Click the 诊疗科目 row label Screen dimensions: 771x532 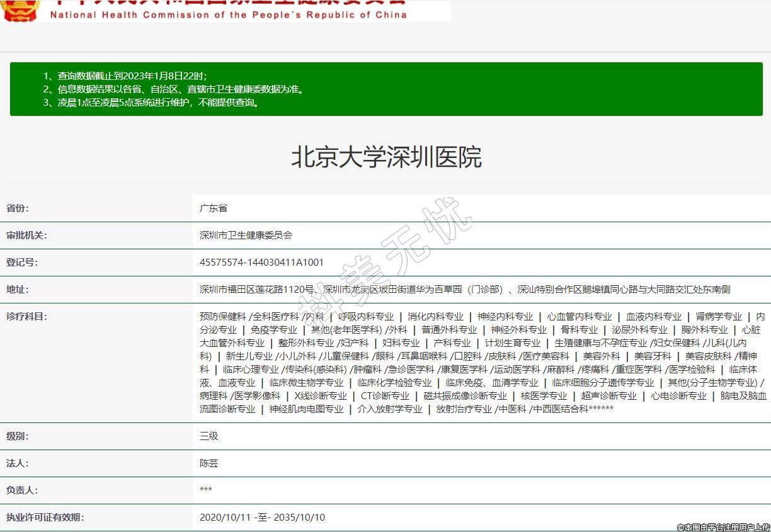pos(26,317)
